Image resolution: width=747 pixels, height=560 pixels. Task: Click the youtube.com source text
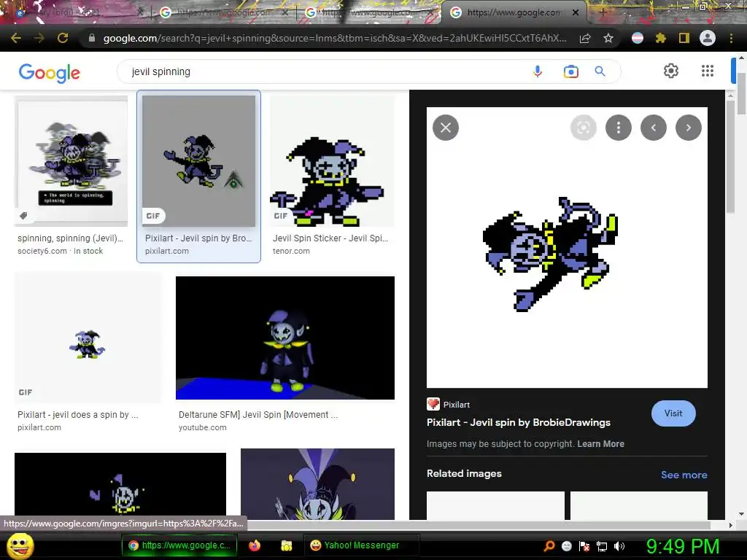click(203, 427)
